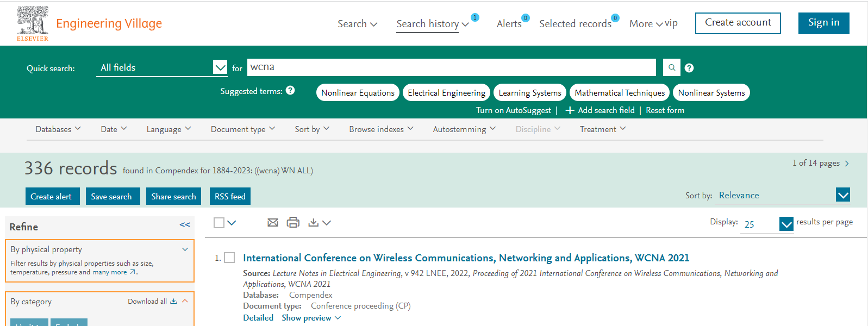Open Language filter dropdown
Screen dimensions: 868x326
click(x=168, y=129)
